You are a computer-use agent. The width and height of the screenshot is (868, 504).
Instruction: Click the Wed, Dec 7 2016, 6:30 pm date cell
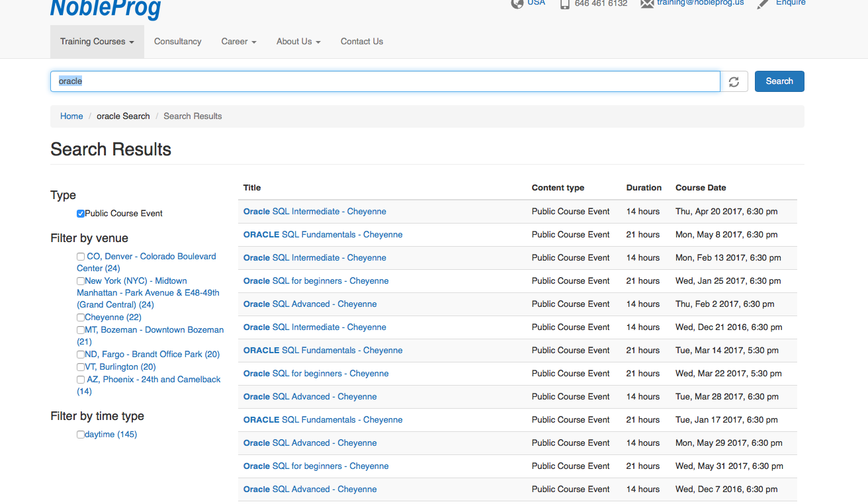tap(727, 489)
